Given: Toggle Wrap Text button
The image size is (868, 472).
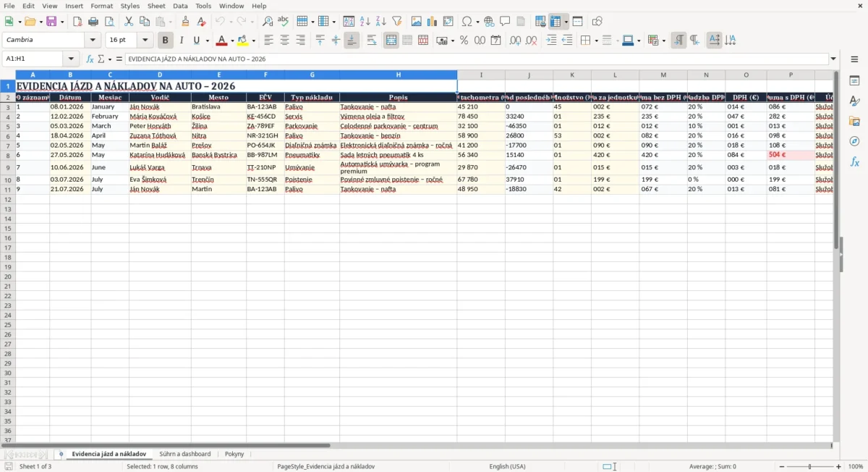Looking at the screenshot, I should coord(372,41).
